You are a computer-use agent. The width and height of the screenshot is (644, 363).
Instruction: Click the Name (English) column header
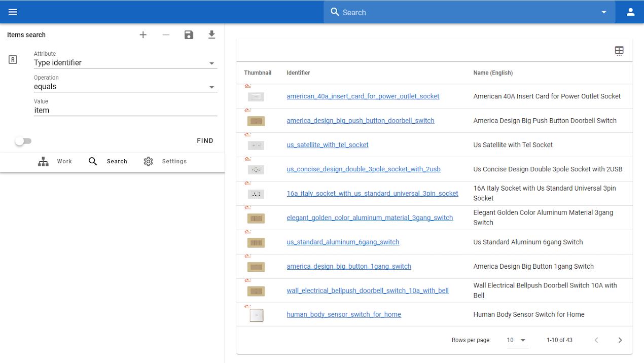pos(493,73)
